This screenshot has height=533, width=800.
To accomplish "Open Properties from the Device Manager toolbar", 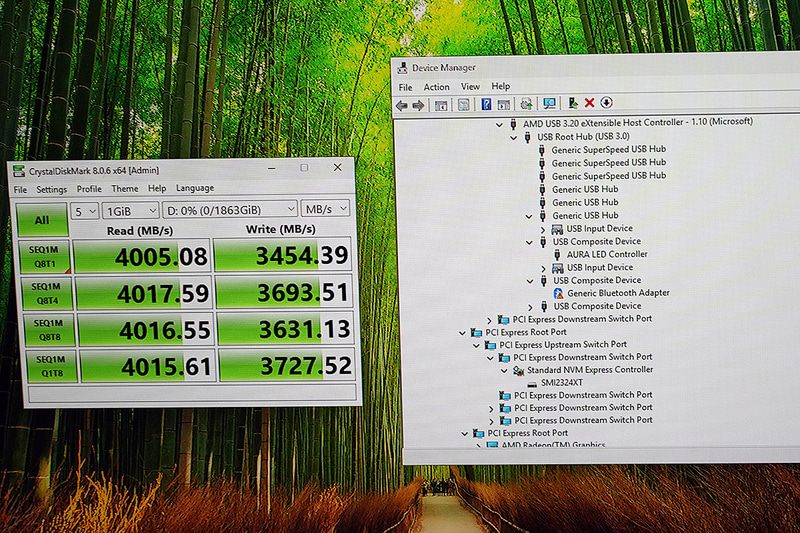I will tap(463, 105).
